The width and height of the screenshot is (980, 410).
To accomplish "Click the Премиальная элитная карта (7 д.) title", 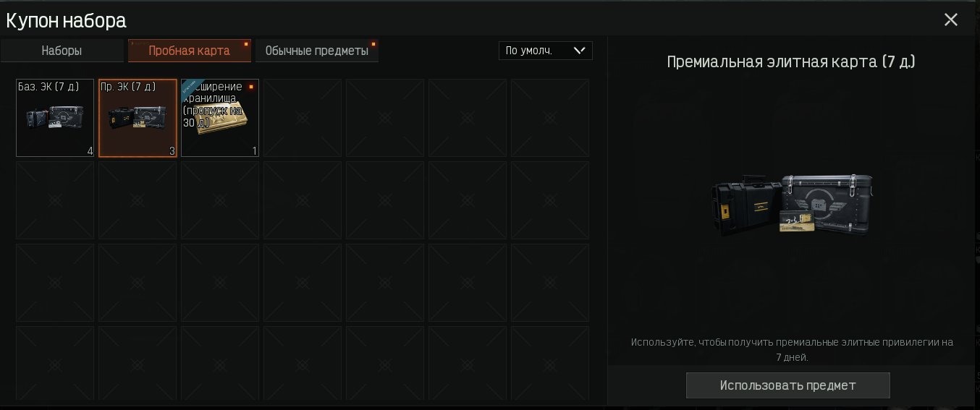I will coord(791,61).
